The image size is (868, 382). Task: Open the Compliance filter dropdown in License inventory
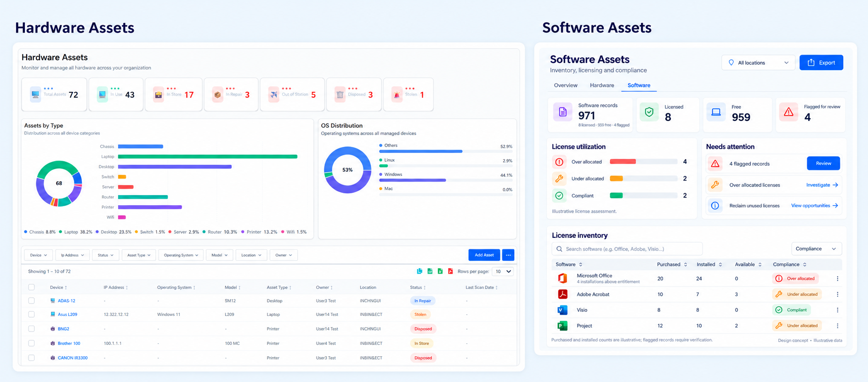pyautogui.click(x=816, y=249)
